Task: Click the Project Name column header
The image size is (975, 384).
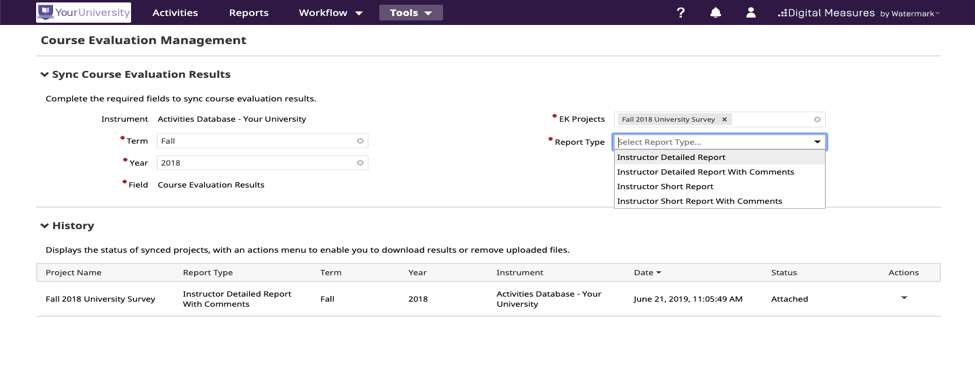Action: (73, 272)
